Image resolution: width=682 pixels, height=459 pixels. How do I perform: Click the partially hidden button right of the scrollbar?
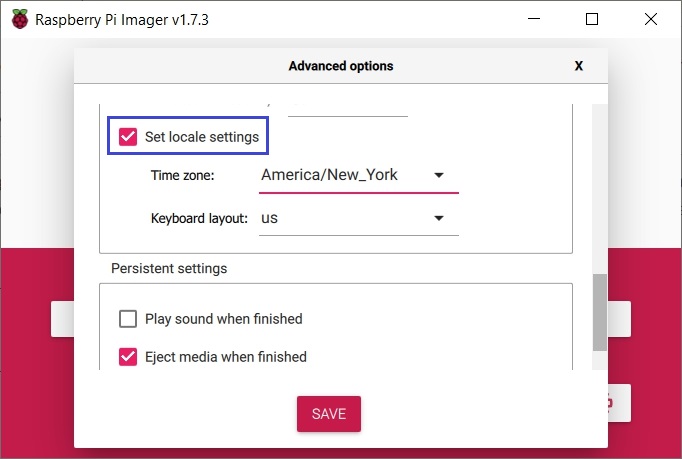[619, 319]
